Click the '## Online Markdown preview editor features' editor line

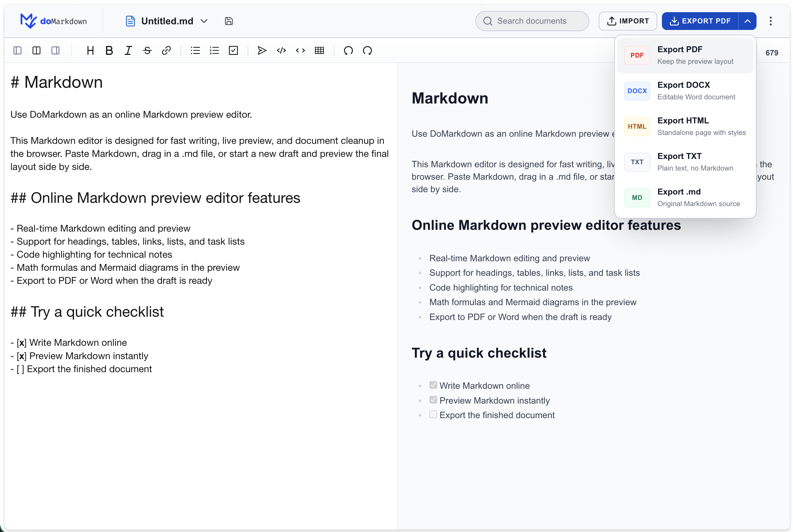pyautogui.click(x=155, y=198)
